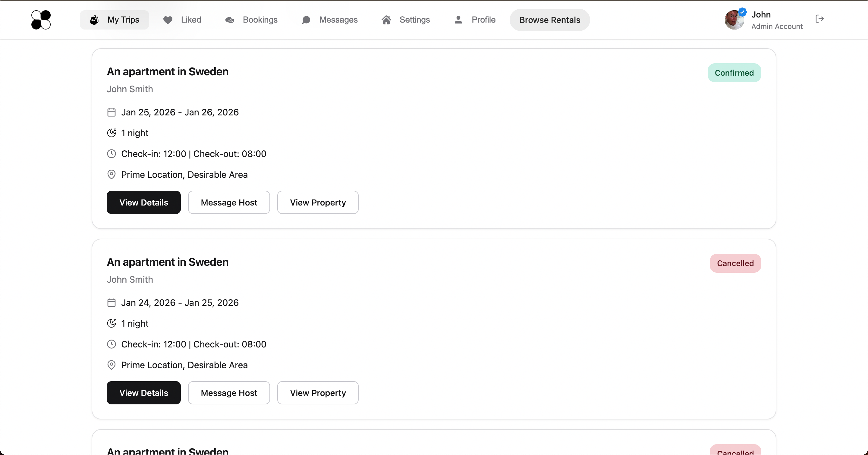
Task: Click the Confirmed status badge
Action: pos(734,73)
